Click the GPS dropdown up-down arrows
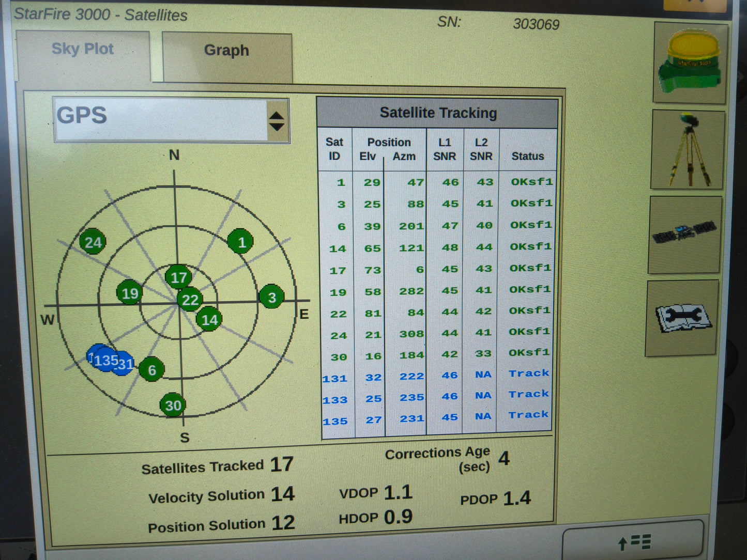This screenshot has width=747, height=560. click(277, 121)
